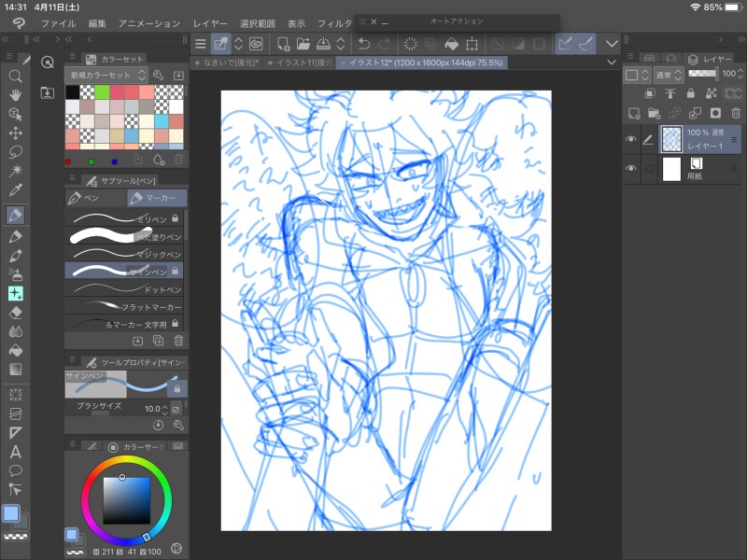
Task: Select the Lasso selection tool
Action: click(x=15, y=152)
